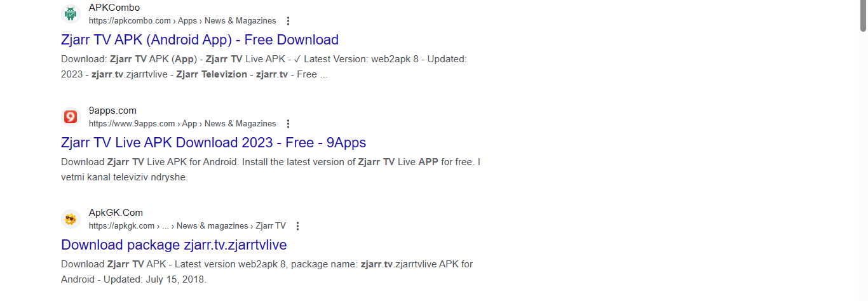Click the APKCombo site name
The width and height of the screenshot is (868, 301).
pos(114,8)
